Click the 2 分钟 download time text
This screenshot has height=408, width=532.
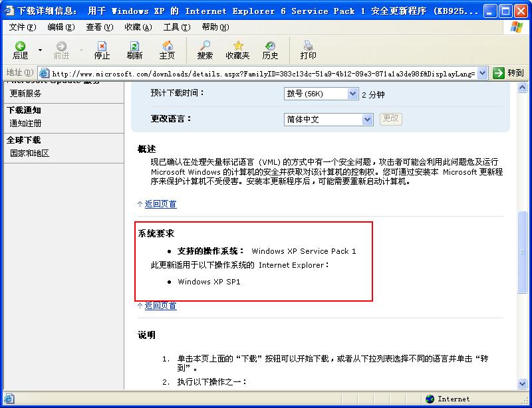(373, 94)
